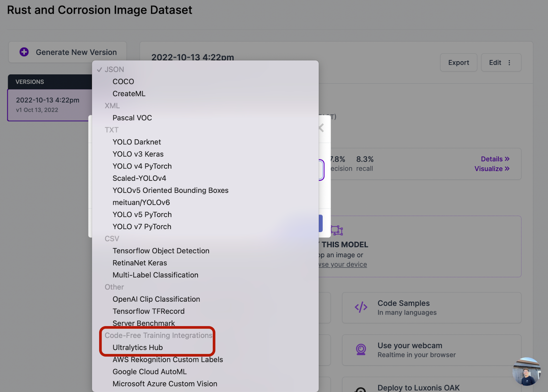Click the Generate New Version button

[67, 52]
